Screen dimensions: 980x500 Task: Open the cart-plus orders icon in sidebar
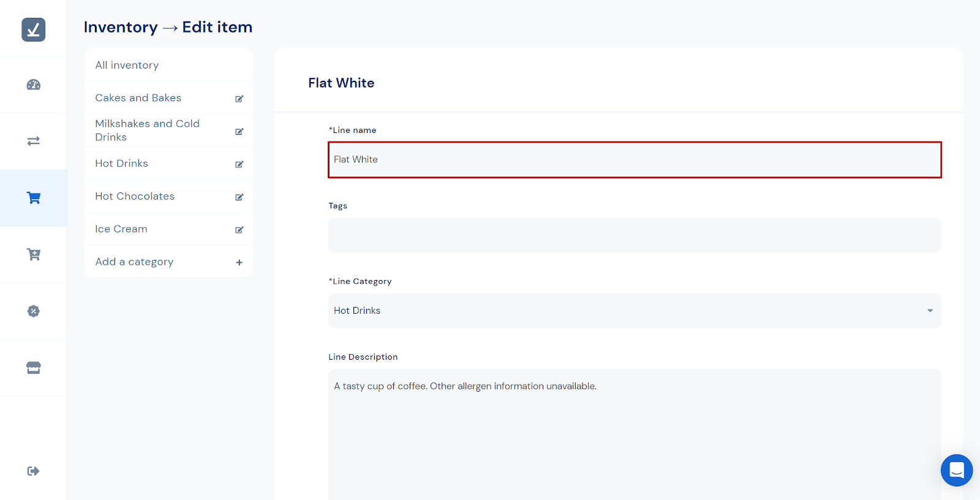tap(34, 254)
